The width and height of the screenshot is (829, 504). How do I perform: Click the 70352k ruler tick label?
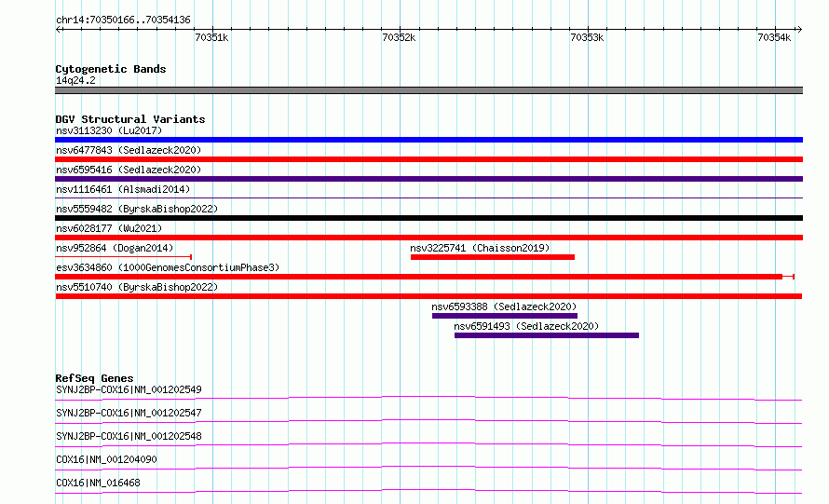click(x=399, y=37)
